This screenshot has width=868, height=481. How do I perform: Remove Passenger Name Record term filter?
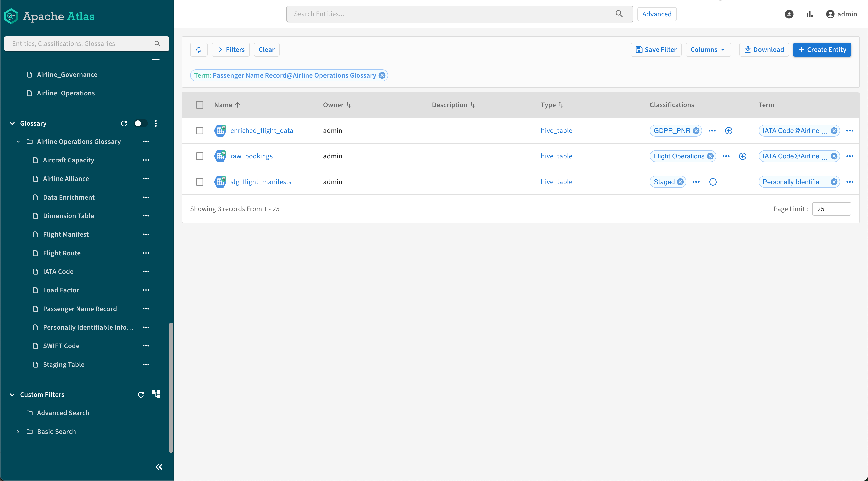(x=382, y=75)
